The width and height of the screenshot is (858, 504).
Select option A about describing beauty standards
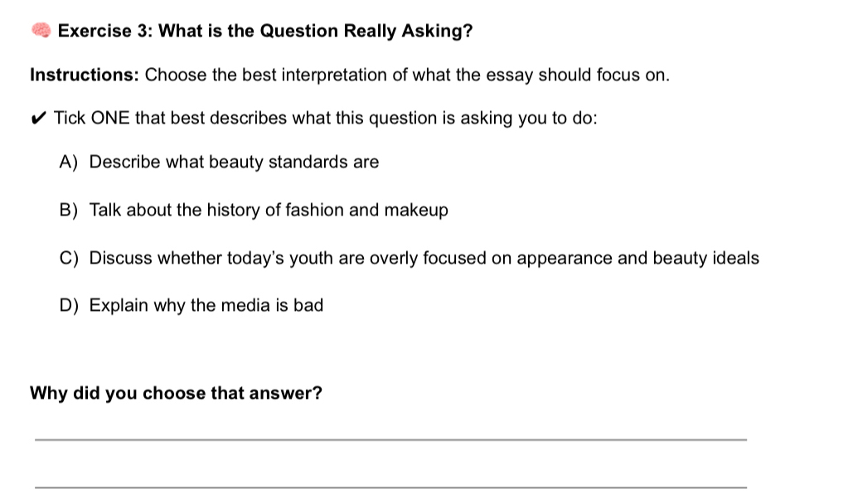coord(234,162)
